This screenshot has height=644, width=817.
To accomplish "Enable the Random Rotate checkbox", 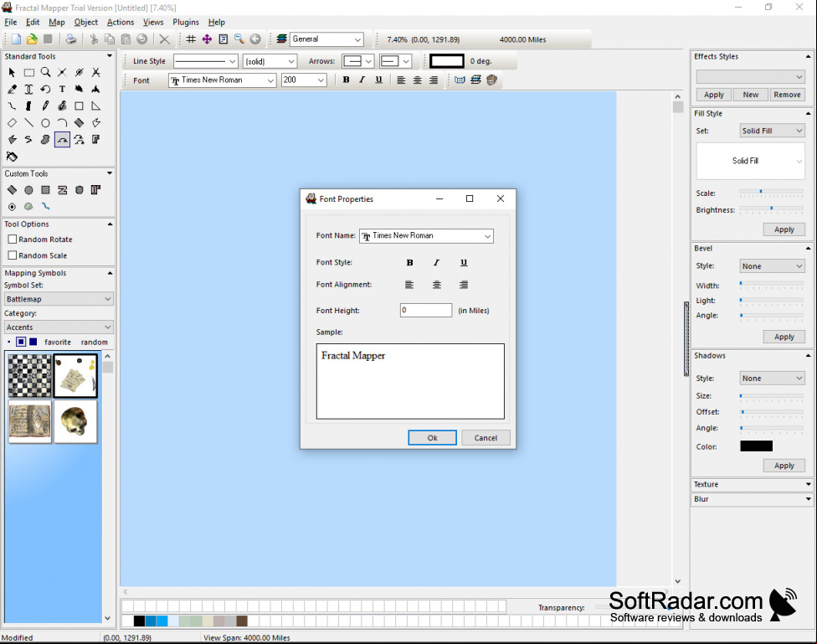I will pyautogui.click(x=13, y=240).
